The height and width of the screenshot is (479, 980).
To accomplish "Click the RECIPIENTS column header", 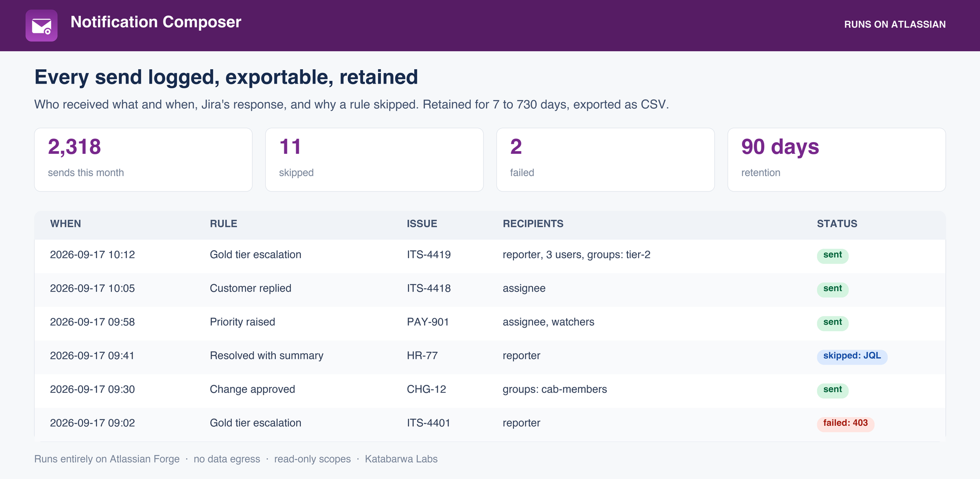I will point(533,224).
